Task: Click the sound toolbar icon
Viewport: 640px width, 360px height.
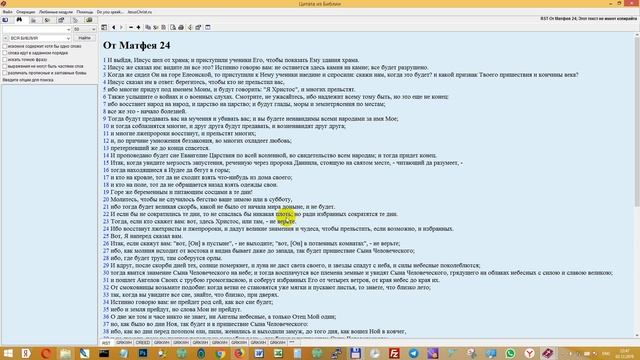Action: (x=190, y=27)
